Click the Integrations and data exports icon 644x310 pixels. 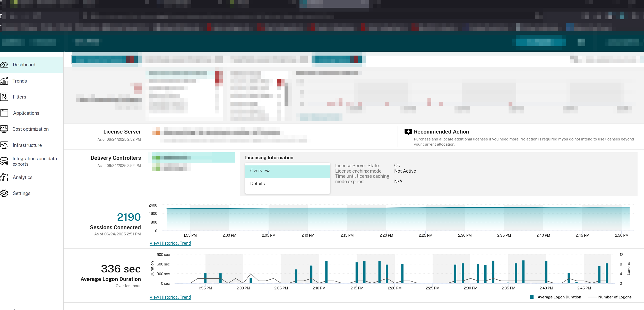click(x=4, y=161)
